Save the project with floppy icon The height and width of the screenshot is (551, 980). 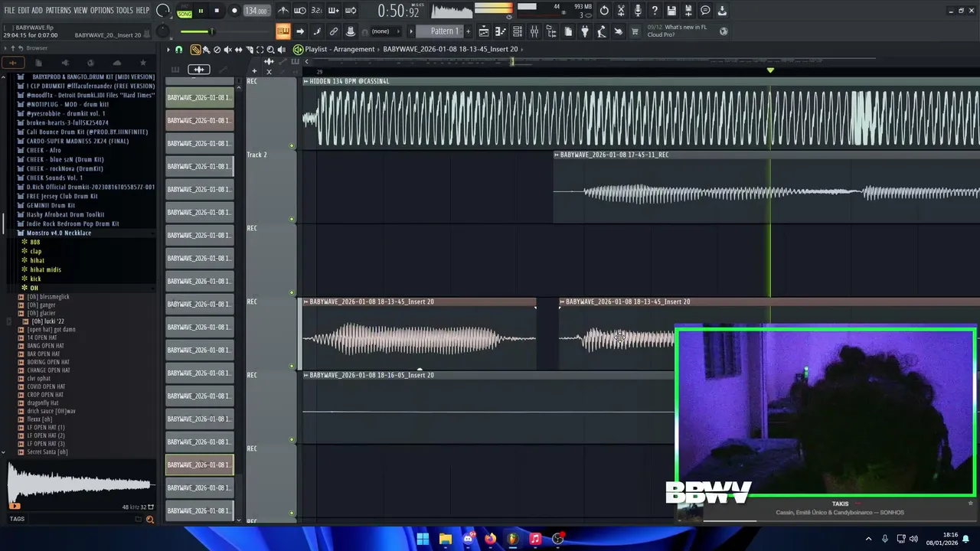671,11
